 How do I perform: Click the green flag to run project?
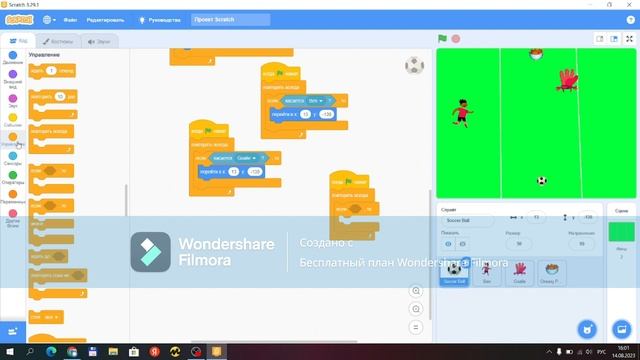point(442,39)
